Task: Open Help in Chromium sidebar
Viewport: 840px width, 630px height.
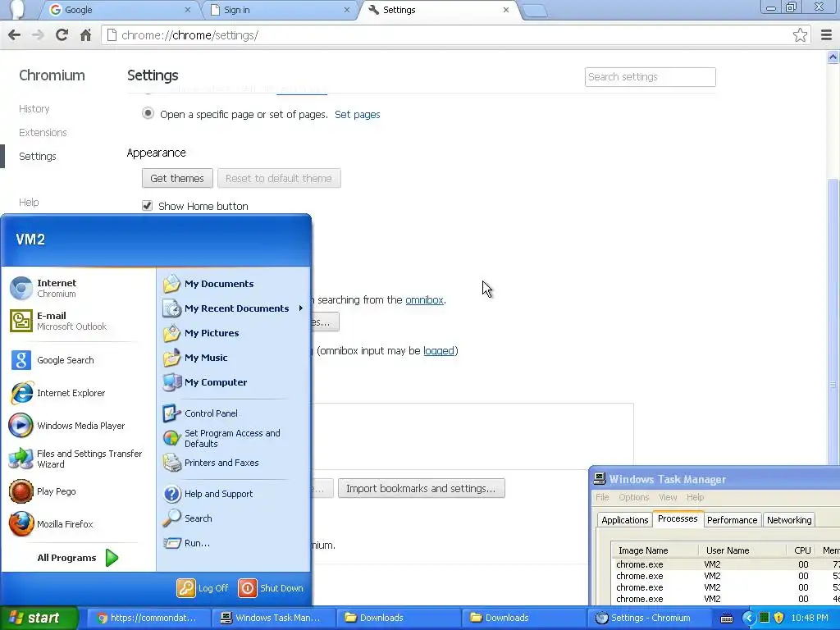Action: pos(29,202)
